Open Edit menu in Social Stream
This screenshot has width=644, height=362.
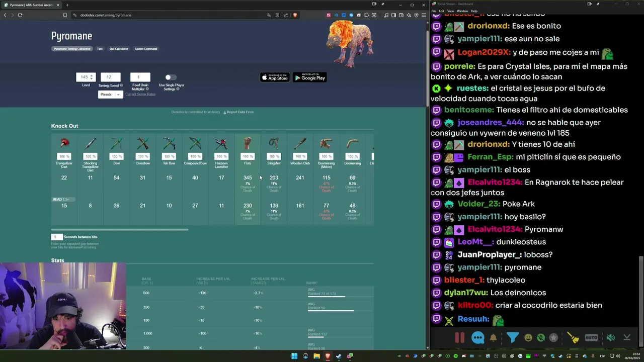441,11
